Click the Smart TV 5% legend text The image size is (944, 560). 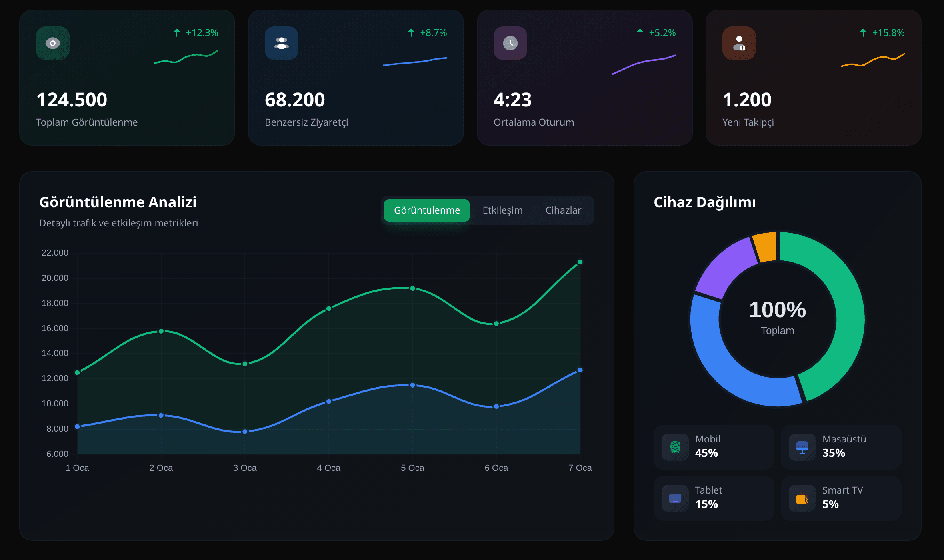tap(842, 497)
